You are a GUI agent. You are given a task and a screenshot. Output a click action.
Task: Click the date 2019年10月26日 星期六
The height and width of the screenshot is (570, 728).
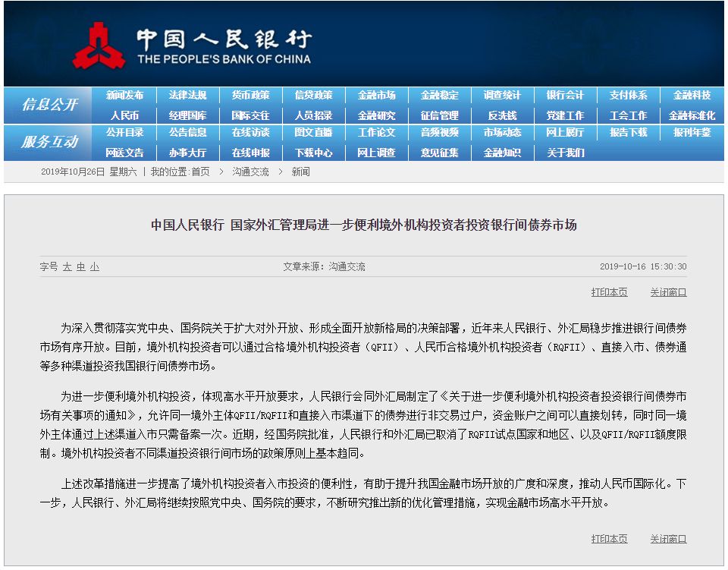(89, 172)
